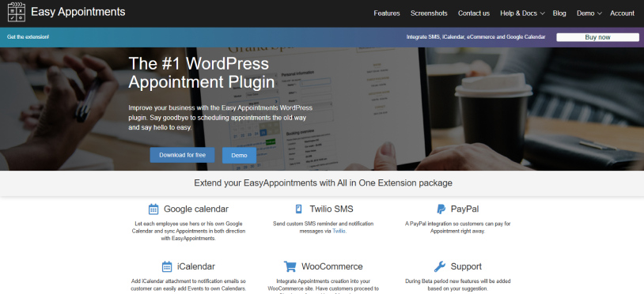Go to Contact us page
The height and width of the screenshot is (294, 644).
click(474, 13)
